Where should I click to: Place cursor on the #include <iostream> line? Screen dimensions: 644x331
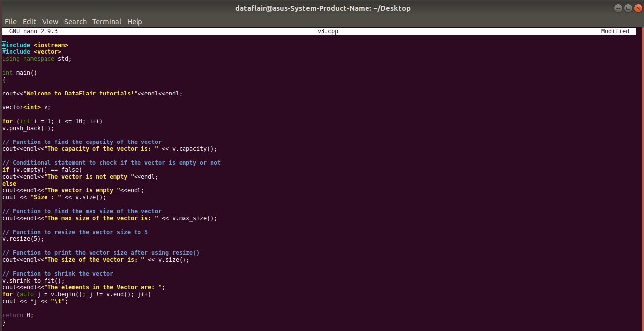[x=35, y=45]
